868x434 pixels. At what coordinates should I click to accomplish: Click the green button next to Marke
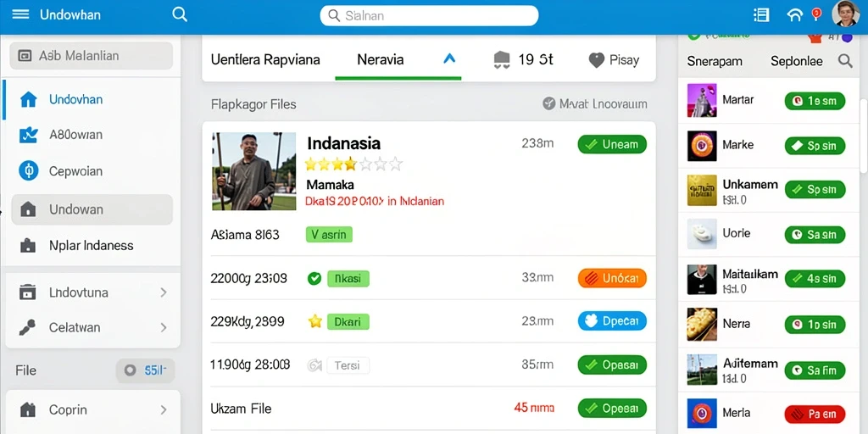pyautogui.click(x=815, y=146)
